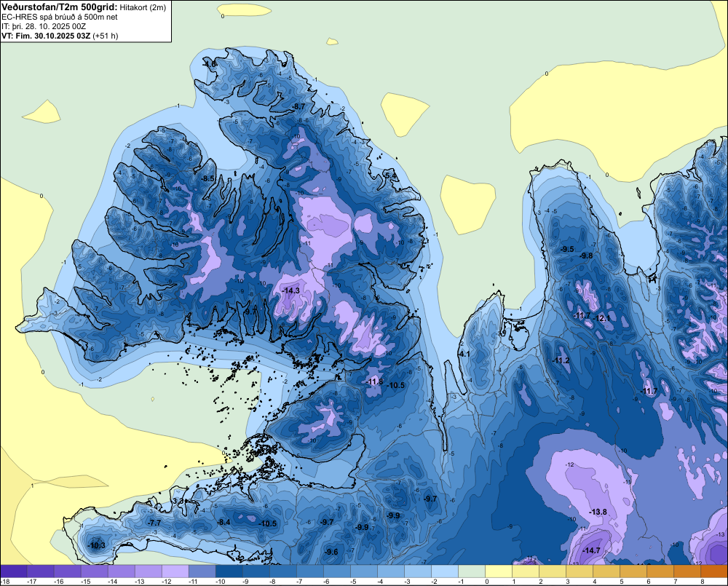Click the map title 'Veðurstofan/T2m 500grid'
Screen dimensions: 728x586
[59, 7]
